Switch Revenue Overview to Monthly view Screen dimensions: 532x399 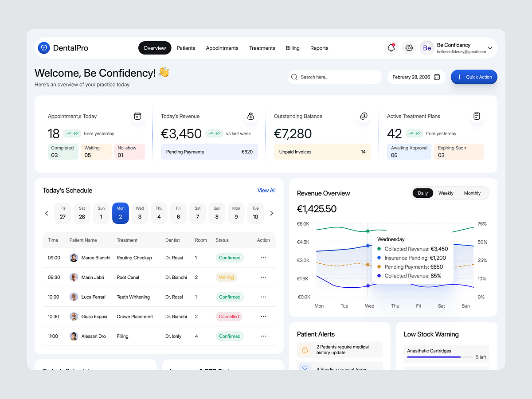[x=472, y=193]
